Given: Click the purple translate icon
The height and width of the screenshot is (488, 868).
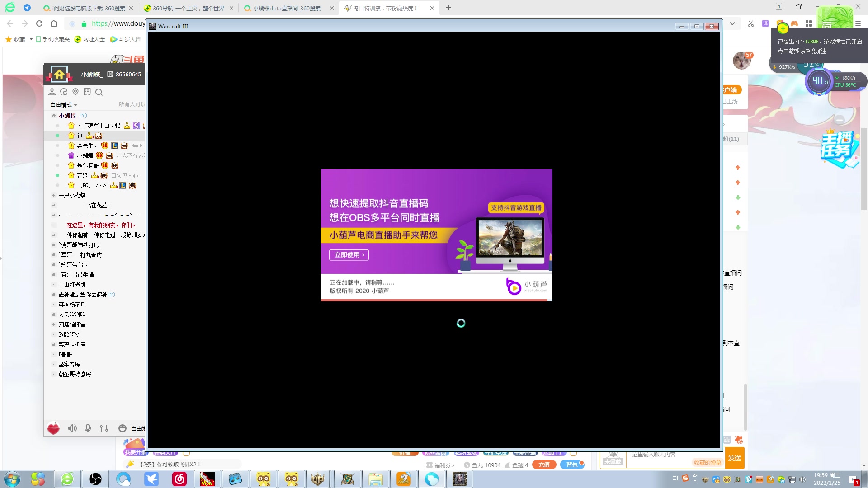Looking at the screenshot, I should (x=765, y=23).
